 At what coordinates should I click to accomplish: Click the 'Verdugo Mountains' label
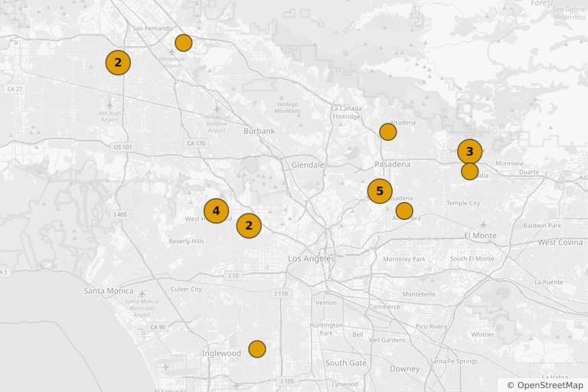tap(287, 107)
